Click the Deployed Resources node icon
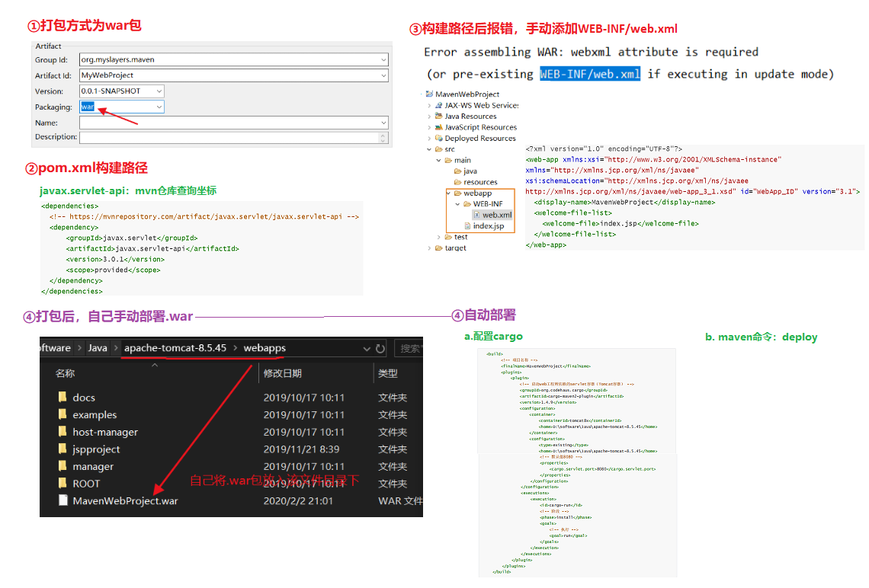Viewport: 869px width, 588px height. [x=438, y=139]
